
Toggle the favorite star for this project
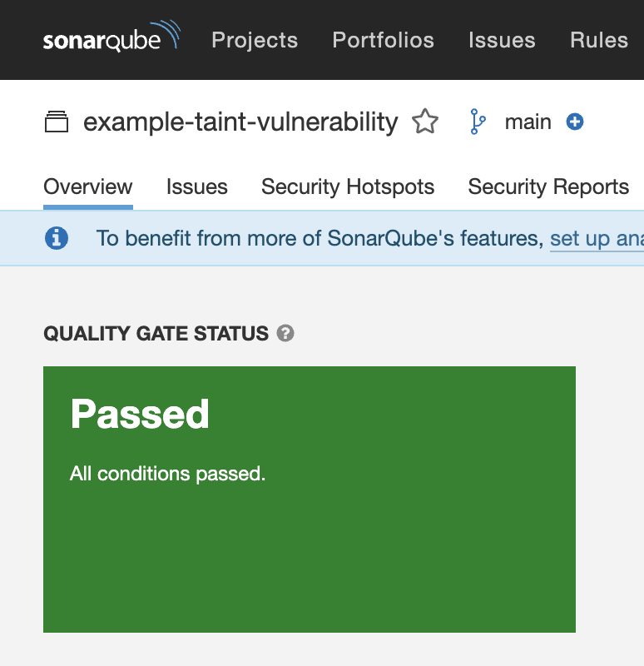(x=425, y=122)
